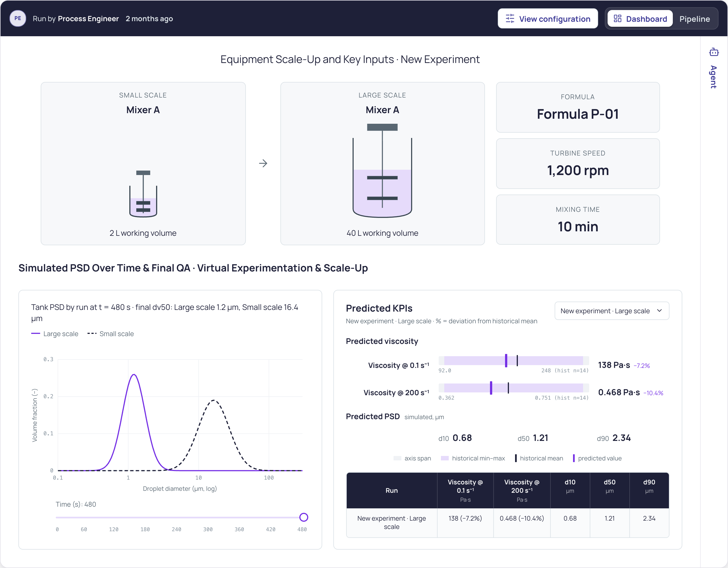Click the Viscosity @ 0.1 s⁻¹ column header

[465, 490]
